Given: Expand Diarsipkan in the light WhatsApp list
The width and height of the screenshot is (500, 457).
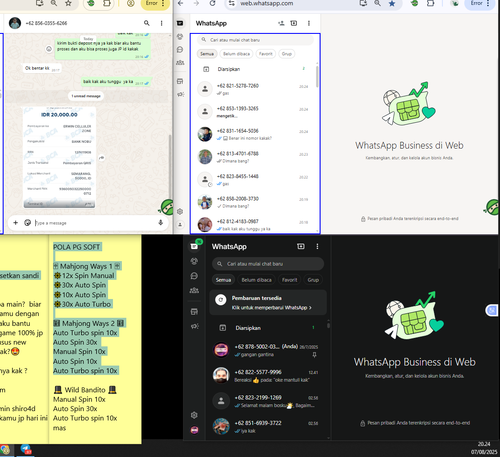Looking at the screenshot, I should coord(255,69).
